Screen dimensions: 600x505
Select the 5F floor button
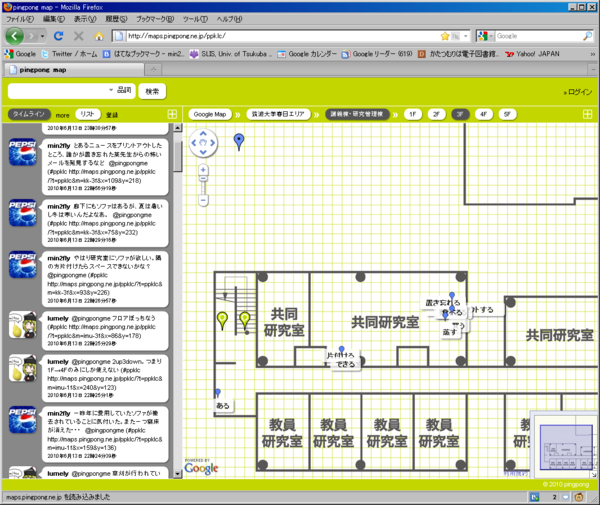(507, 114)
